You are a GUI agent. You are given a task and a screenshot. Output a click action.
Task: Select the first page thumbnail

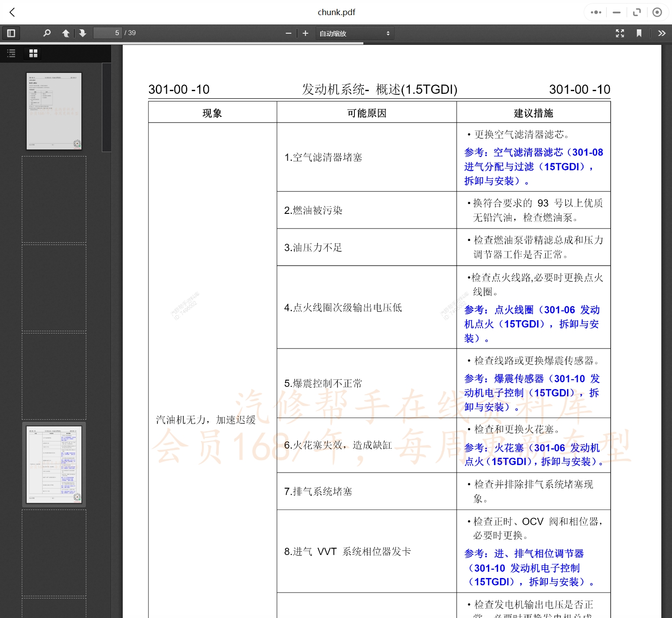coord(54,110)
